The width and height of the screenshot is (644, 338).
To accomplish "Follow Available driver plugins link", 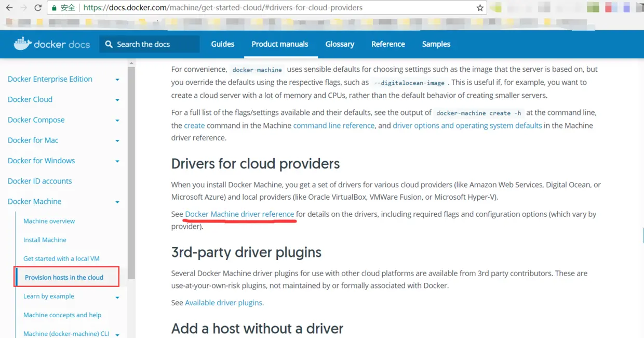I will pyautogui.click(x=223, y=302).
